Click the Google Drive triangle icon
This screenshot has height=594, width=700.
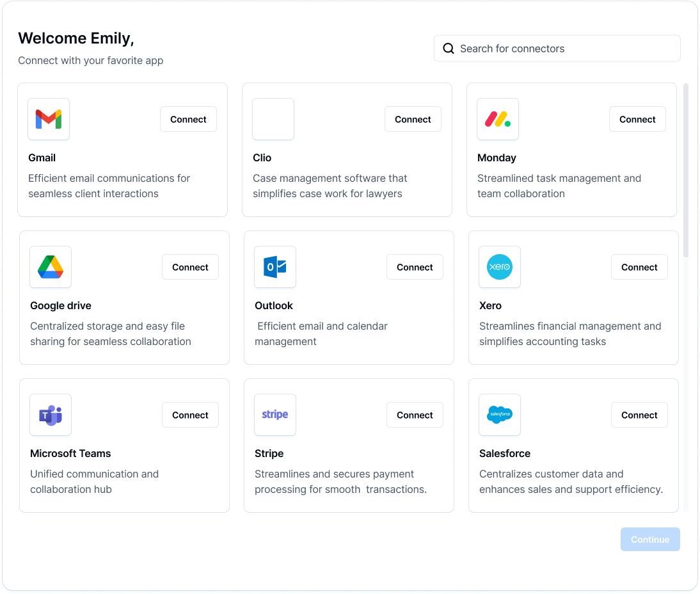(x=51, y=267)
